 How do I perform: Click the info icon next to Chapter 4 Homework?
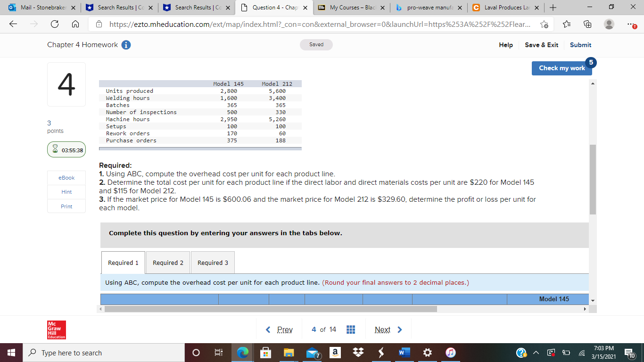pyautogui.click(x=126, y=45)
